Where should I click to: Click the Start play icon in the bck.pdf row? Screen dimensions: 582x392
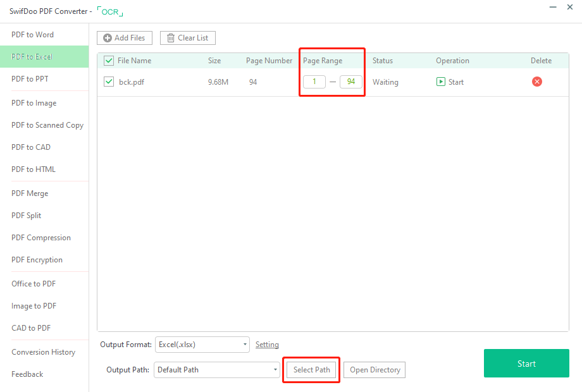(440, 82)
